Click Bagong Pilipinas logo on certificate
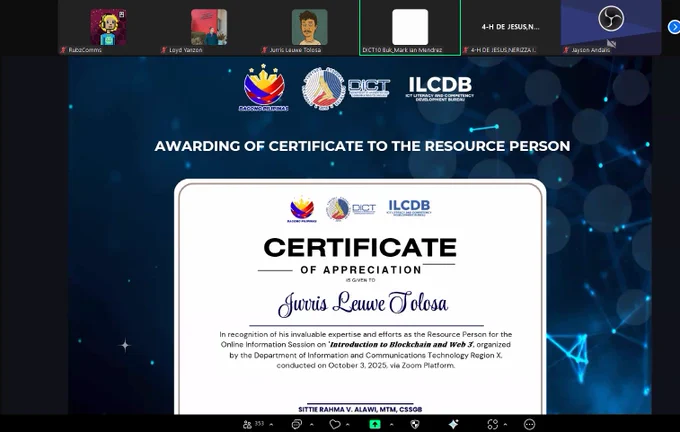Viewport: 680px width, 432px height. pyautogui.click(x=302, y=210)
